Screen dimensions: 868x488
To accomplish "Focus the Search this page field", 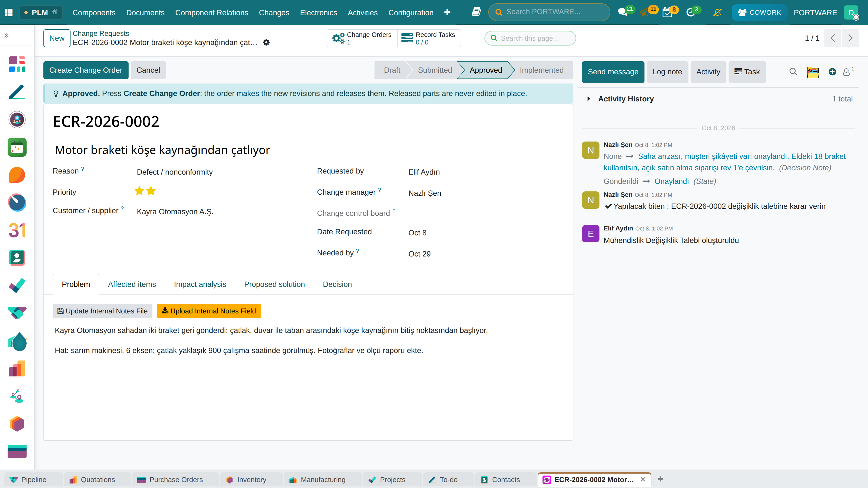I will 530,38.
